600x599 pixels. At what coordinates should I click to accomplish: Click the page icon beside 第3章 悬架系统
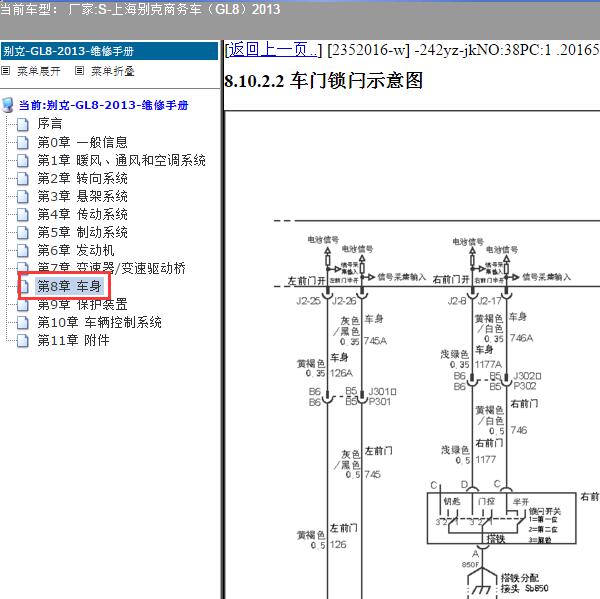coord(23,196)
